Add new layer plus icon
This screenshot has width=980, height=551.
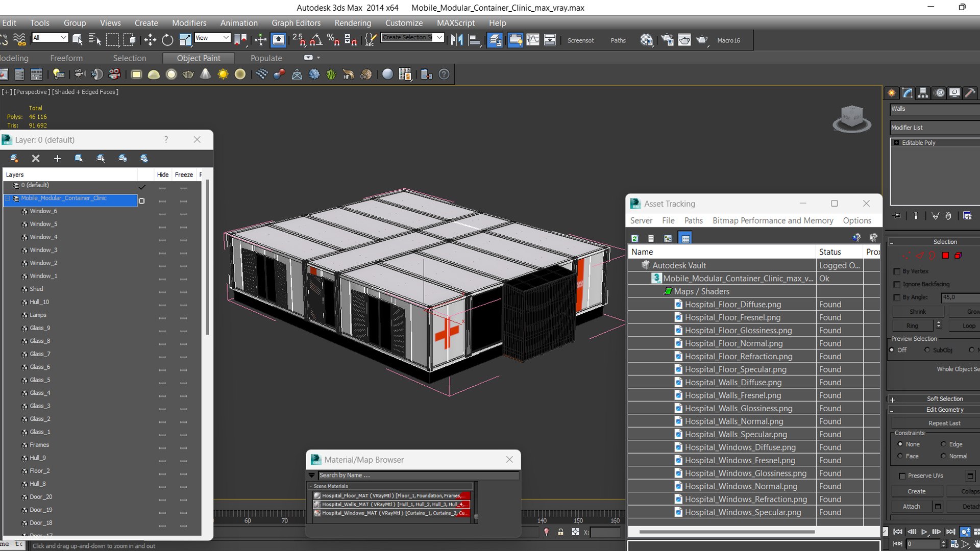pyautogui.click(x=57, y=159)
